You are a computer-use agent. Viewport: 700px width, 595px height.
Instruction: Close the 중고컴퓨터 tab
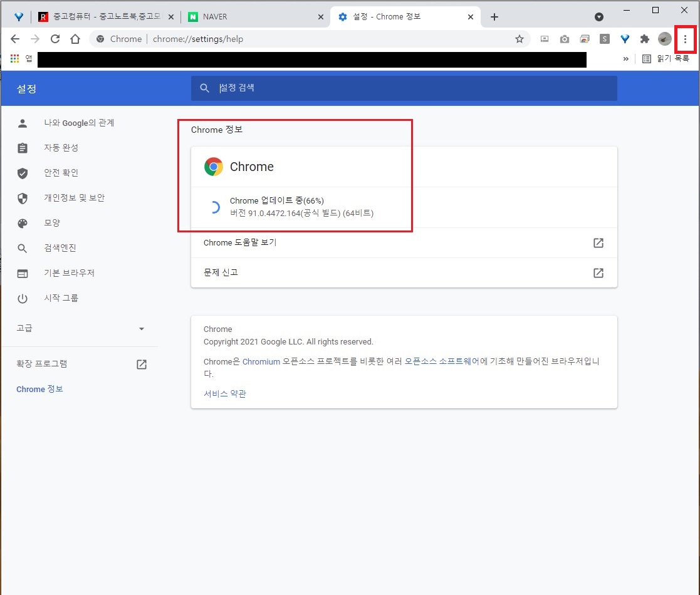(x=171, y=17)
